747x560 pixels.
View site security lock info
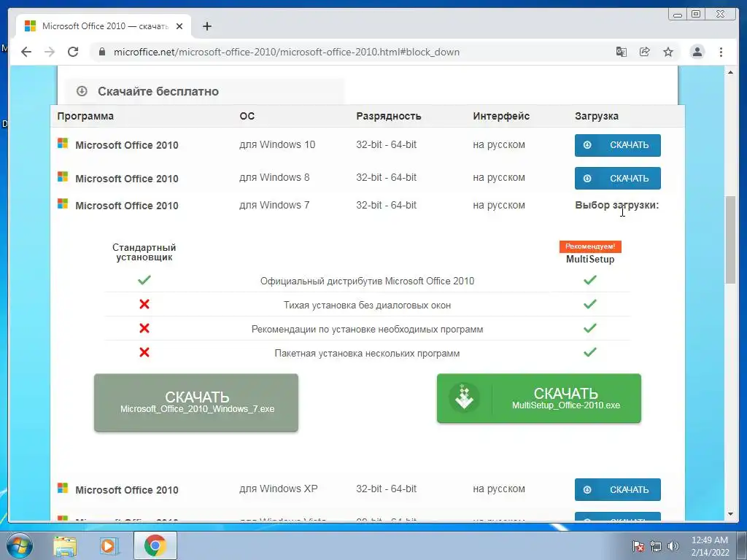[x=102, y=52]
